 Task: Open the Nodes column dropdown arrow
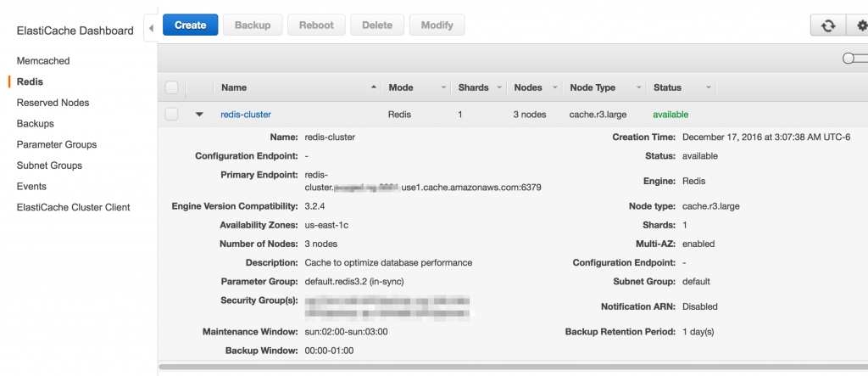pos(554,87)
